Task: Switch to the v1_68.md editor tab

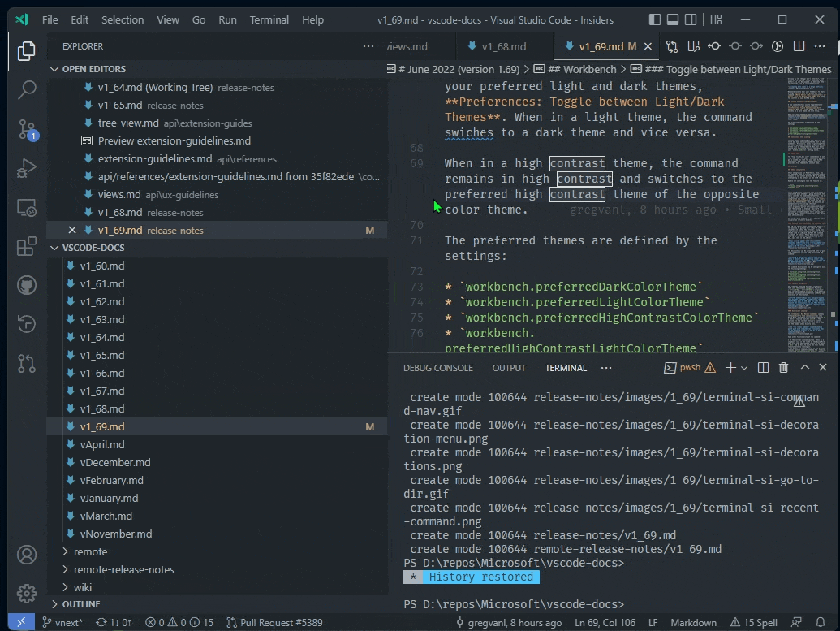Action: tap(503, 46)
